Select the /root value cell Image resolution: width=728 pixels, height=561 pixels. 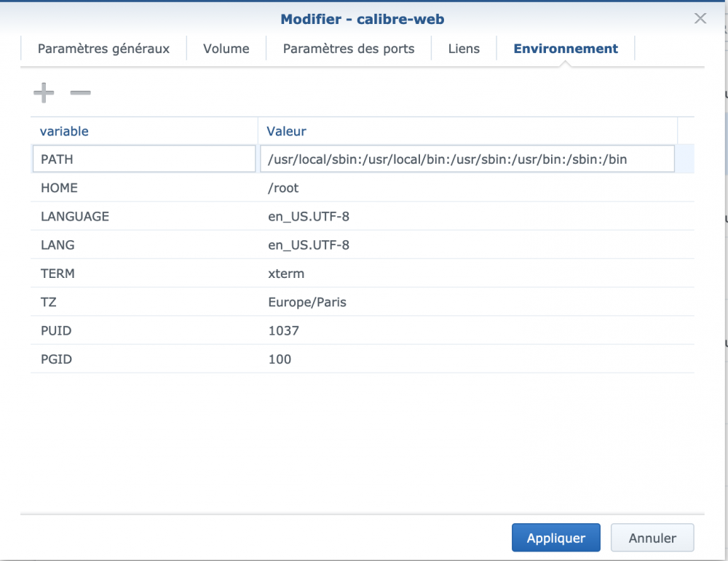coord(283,188)
